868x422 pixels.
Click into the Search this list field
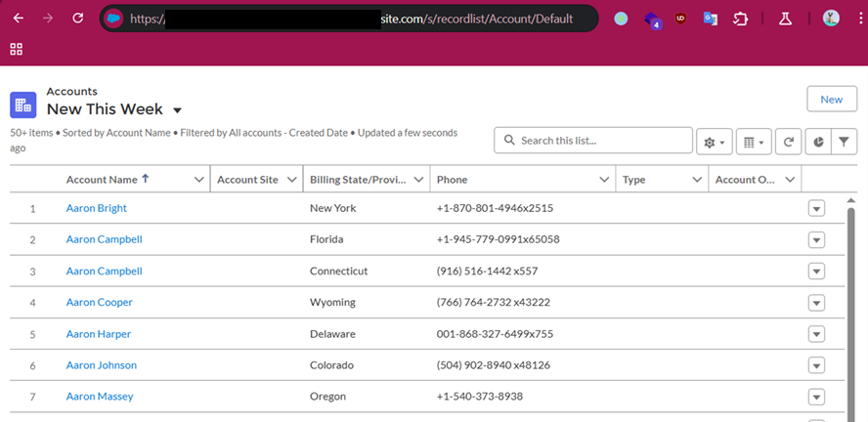click(593, 141)
